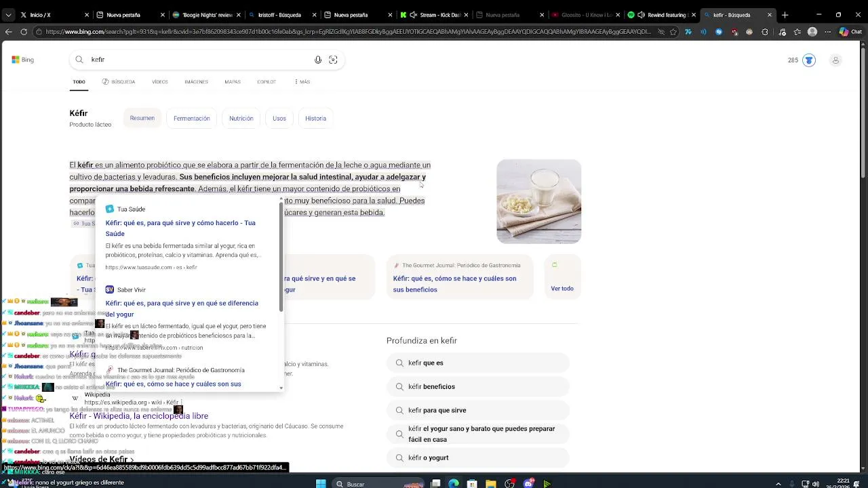Viewport: 868px width, 488px height.
Task: Click the Bing account sign-in icon
Action: coord(835,60)
